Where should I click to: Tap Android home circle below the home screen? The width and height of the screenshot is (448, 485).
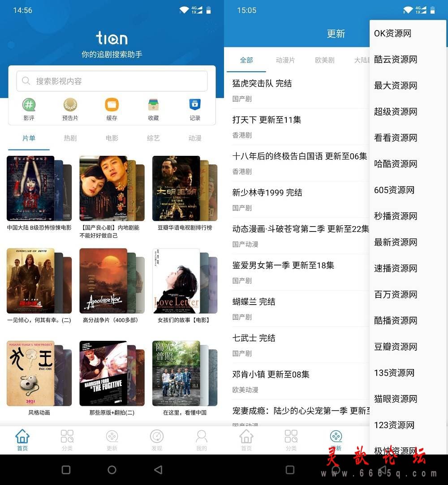point(112,470)
